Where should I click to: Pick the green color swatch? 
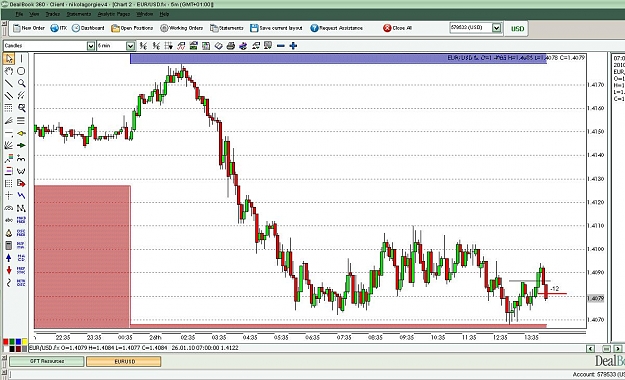[12, 342]
